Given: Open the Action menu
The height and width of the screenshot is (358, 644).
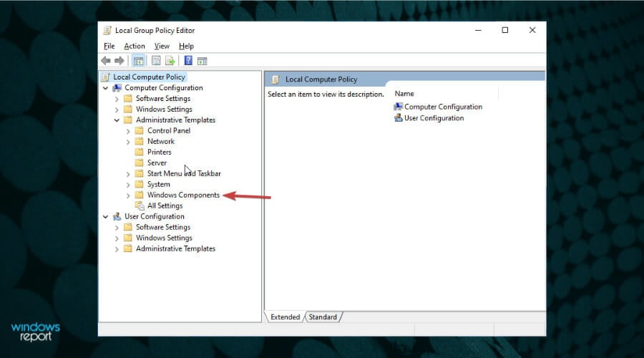Looking at the screenshot, I should (x=135, y=46).
